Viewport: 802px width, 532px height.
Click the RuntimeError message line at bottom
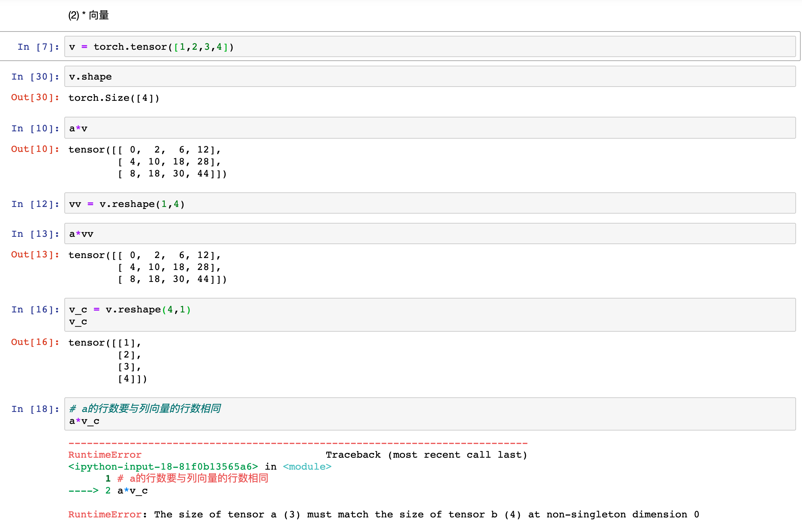pyautogui.click(x=383, y=514)
